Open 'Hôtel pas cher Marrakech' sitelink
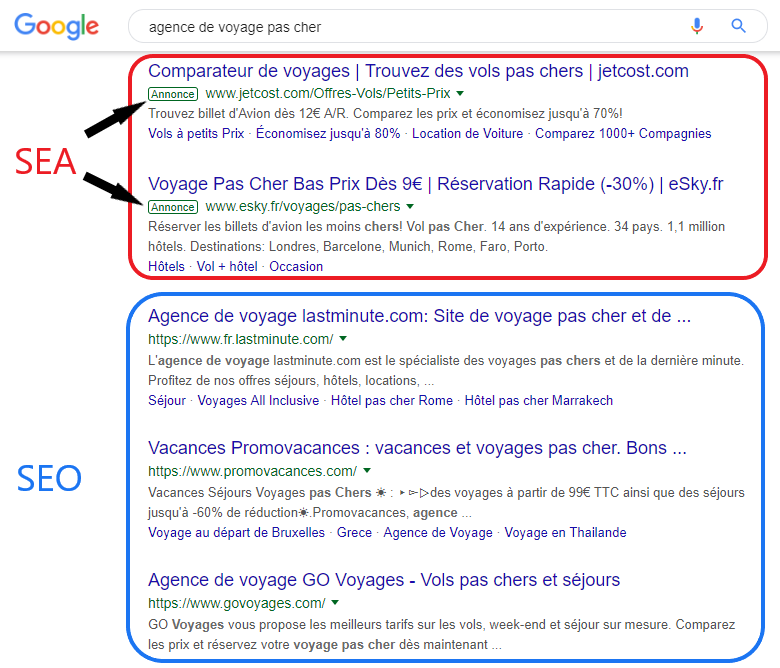 (539, 401)
